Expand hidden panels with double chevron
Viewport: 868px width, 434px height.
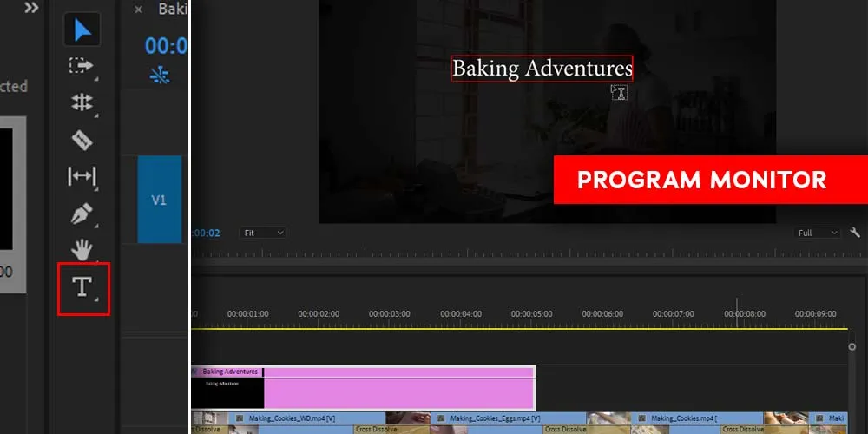pyautogui.click(x=31, y=9)
